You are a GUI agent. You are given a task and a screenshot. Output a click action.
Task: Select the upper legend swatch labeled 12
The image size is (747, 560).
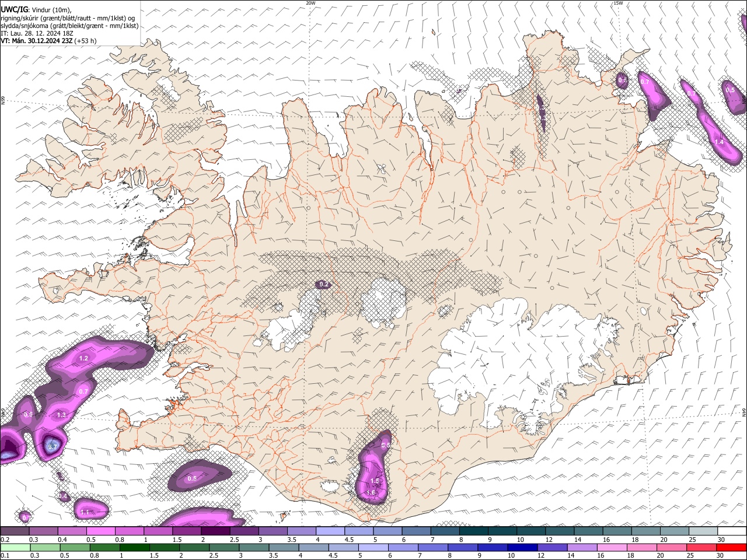pyautogui.click(x=559, y=531)
